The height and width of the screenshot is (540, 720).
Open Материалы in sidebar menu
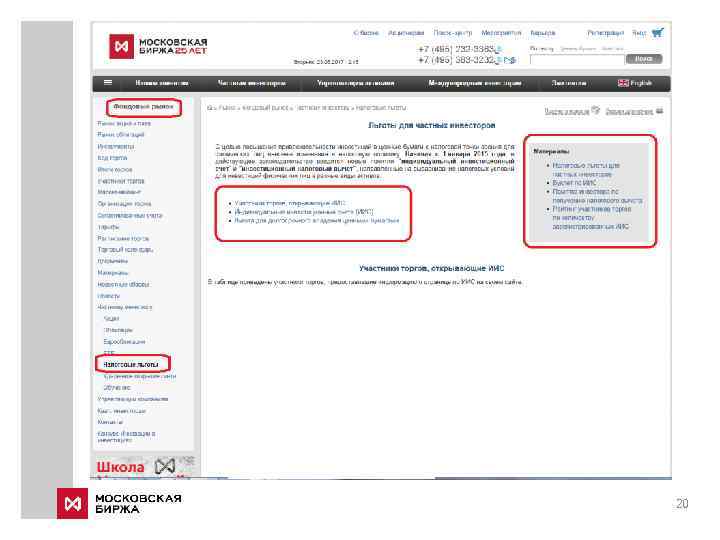[112, 273]
